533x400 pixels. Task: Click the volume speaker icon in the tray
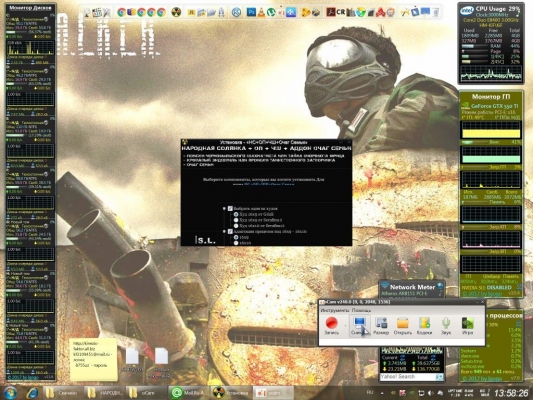431,393
